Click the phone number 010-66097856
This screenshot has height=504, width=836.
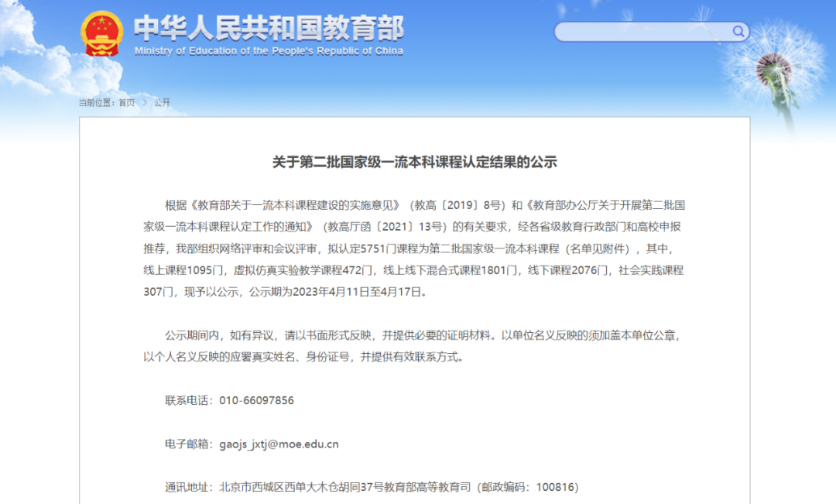tap(256, 400)
